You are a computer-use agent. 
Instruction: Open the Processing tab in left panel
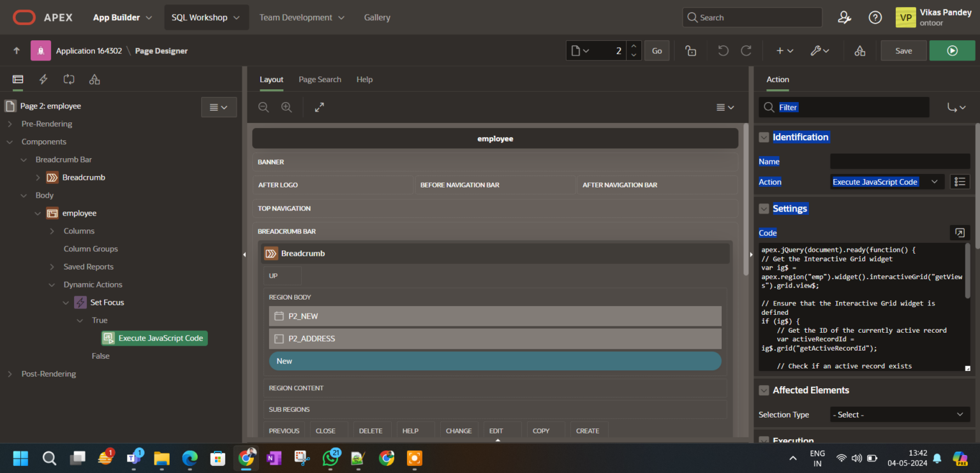[69, 80]
